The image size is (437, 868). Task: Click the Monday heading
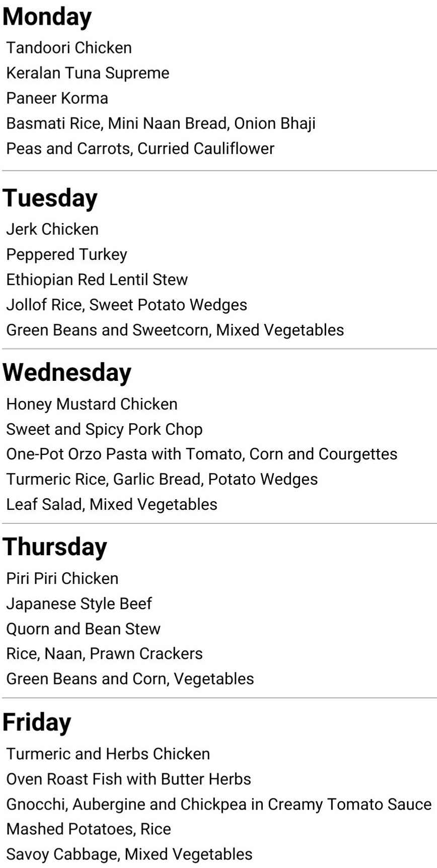coord(47,17)
